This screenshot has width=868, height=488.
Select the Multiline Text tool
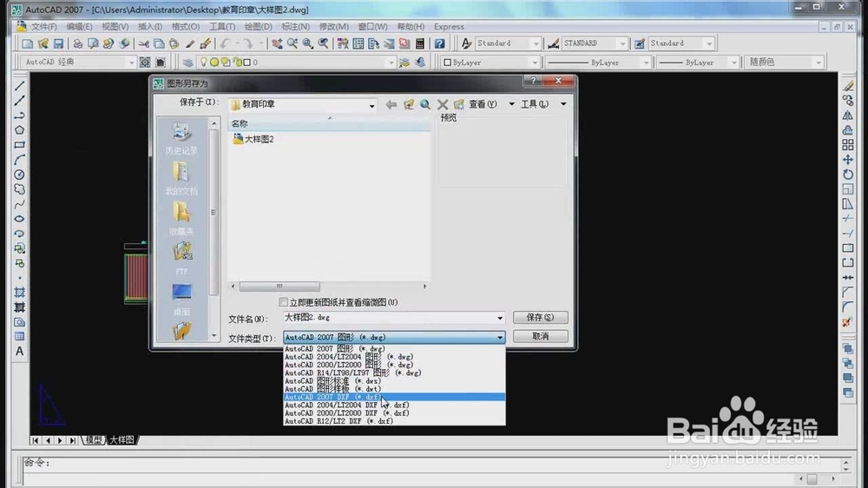coord(19,351)
